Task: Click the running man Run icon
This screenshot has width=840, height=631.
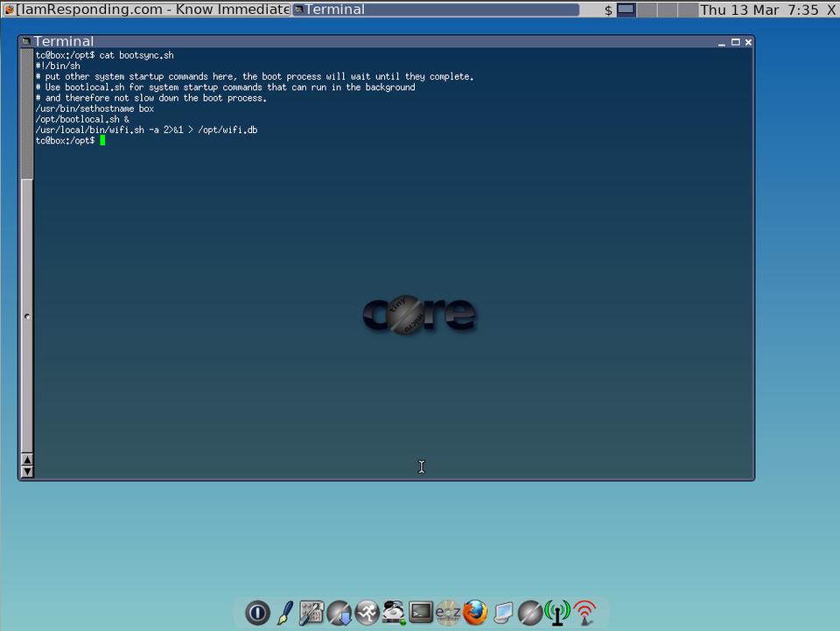Action: (367, 613)
